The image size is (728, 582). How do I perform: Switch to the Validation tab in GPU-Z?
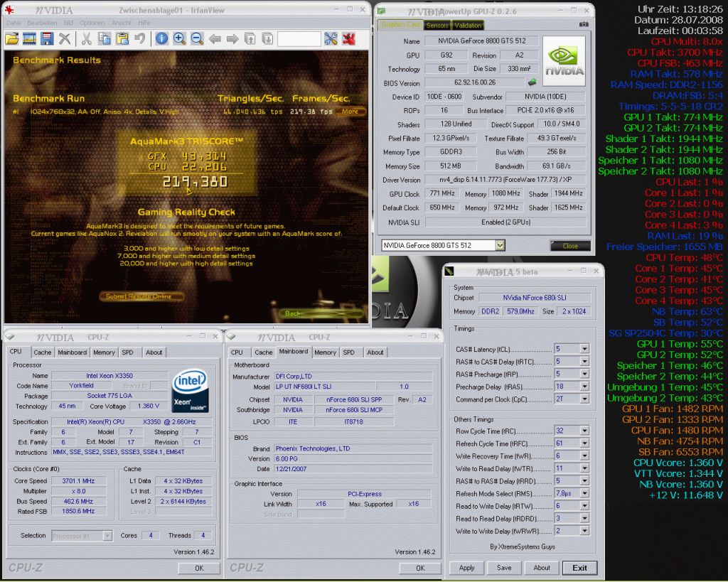[x=468, y=26]
